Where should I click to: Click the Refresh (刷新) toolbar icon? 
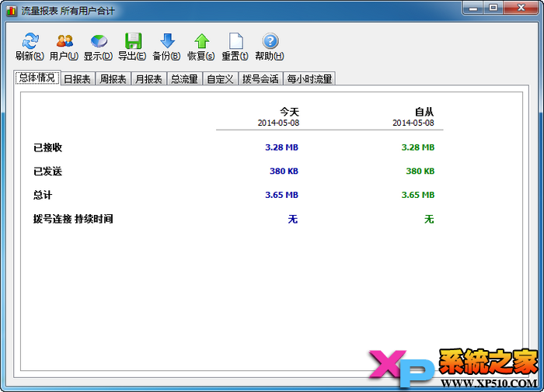click(30, 41)
